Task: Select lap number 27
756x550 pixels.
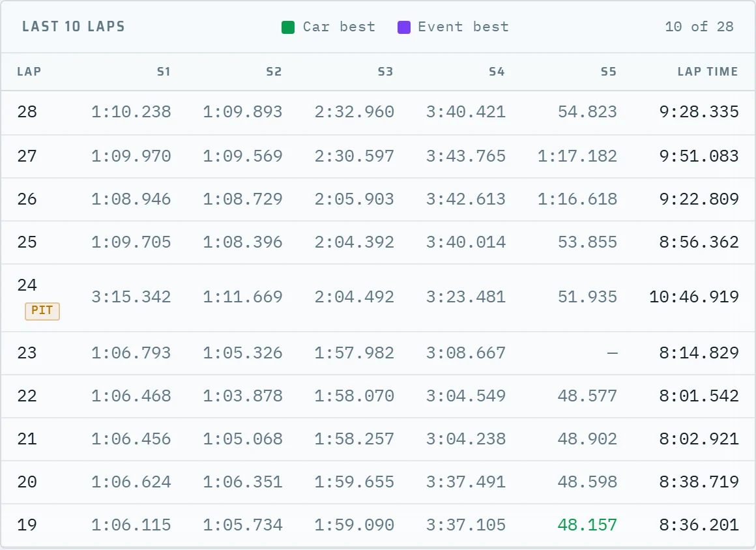Action: [27, 156]
